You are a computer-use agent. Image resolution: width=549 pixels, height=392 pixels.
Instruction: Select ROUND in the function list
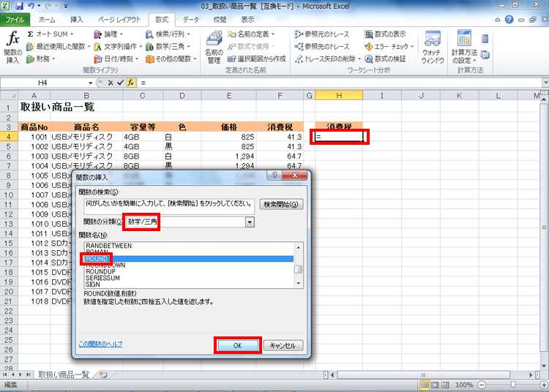pyautogui.click(x=189, y=259)
